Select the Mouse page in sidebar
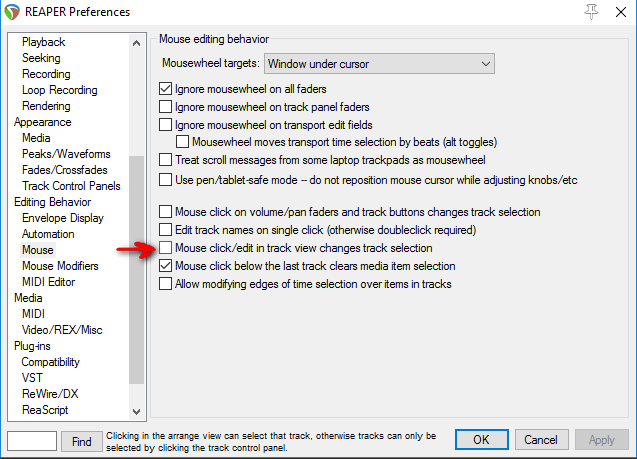The width and height of the screenshot is (637, 459). (x=37, y=250)
